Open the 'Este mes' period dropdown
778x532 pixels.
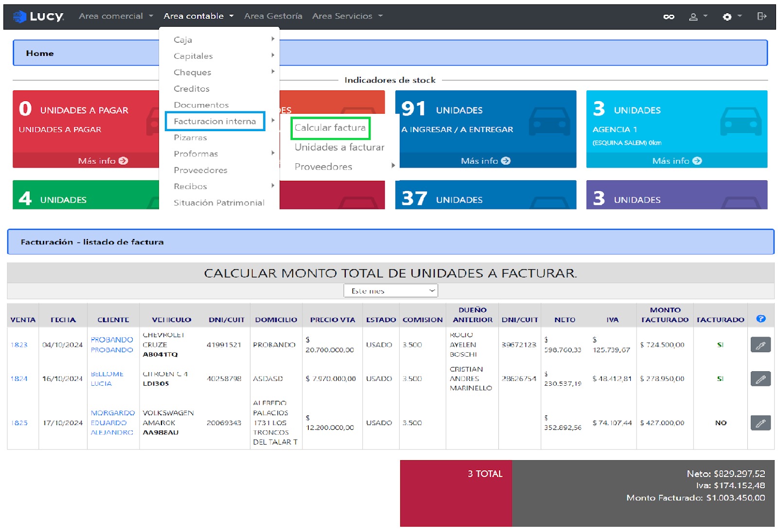390,291
